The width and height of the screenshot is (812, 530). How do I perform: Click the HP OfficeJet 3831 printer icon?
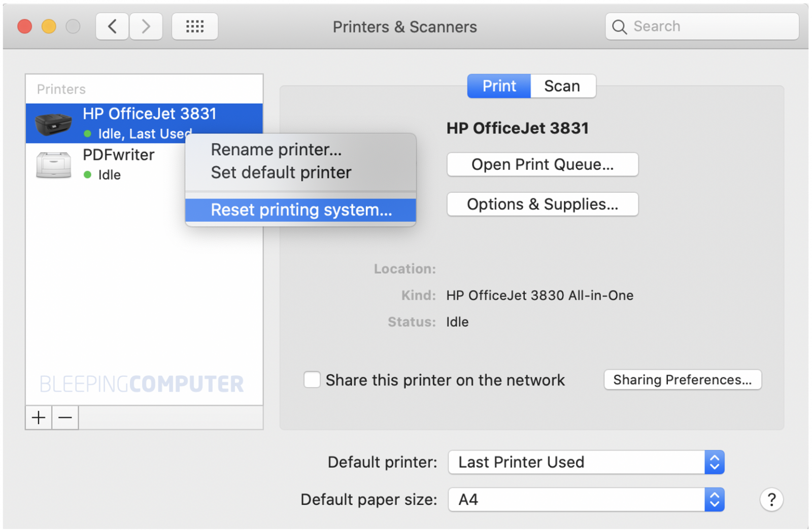click(53, 124)
